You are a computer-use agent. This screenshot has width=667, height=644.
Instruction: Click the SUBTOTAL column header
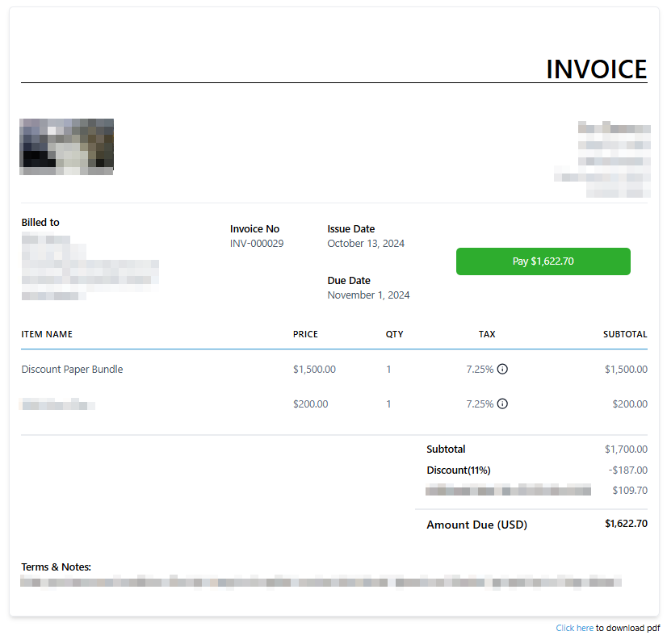click(x=624, y=334)
